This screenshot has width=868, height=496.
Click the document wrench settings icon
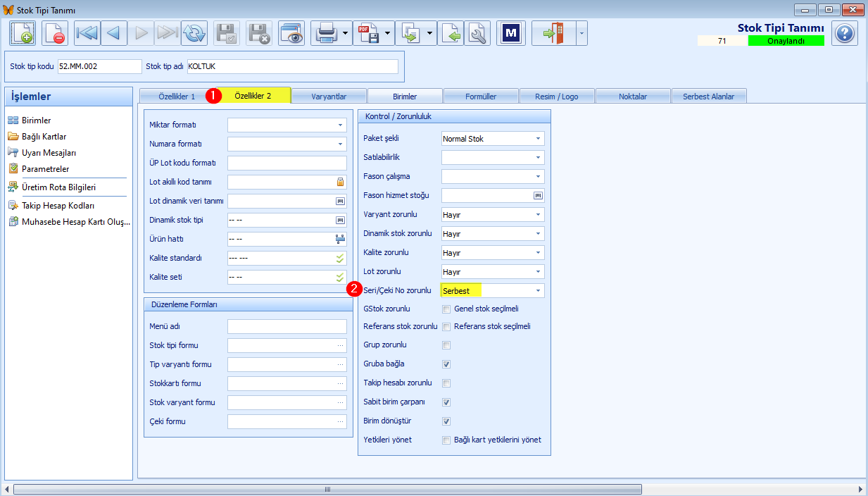pyautogui.click(x=477, y=33)
